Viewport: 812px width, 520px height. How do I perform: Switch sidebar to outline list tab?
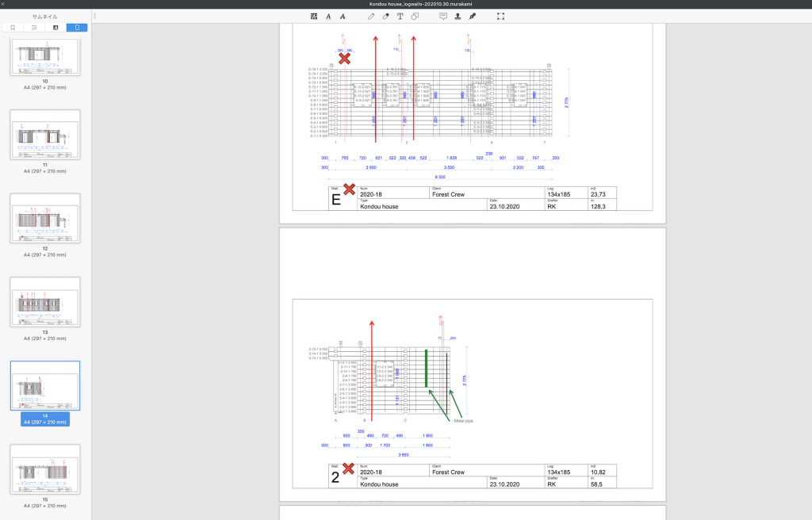(x=34, y=28)
